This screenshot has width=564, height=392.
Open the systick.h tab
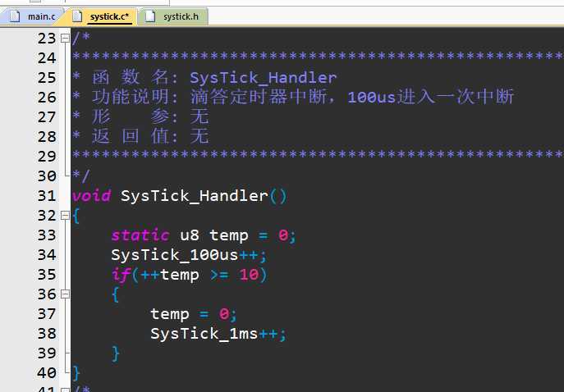174,16
